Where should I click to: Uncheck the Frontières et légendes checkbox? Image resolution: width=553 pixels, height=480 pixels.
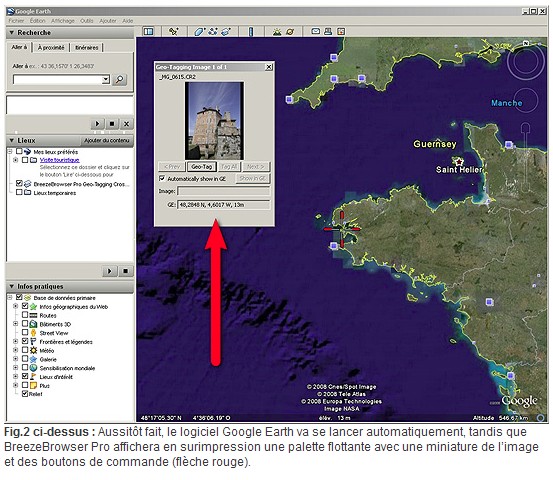pyautogui.click(x=25, y=341)
